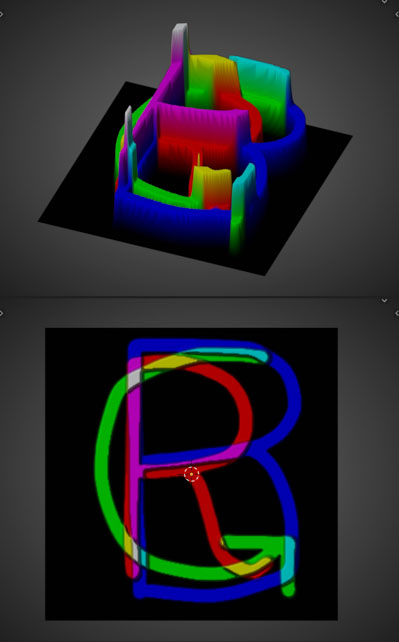Open the lower viewport's left side panel arrow
399x642 pixels.
[2, 313]
